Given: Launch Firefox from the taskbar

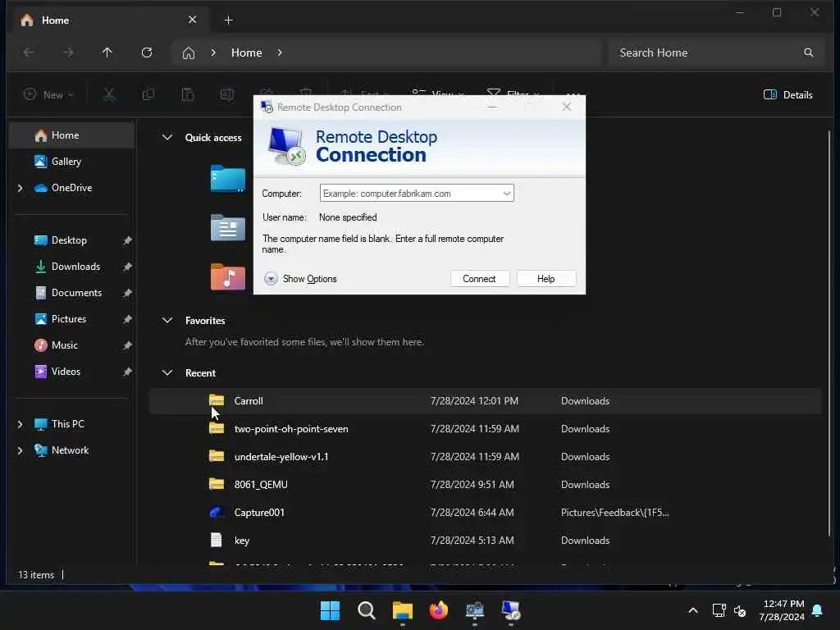Looking at the screenshot, I should (x=439, y=610).
